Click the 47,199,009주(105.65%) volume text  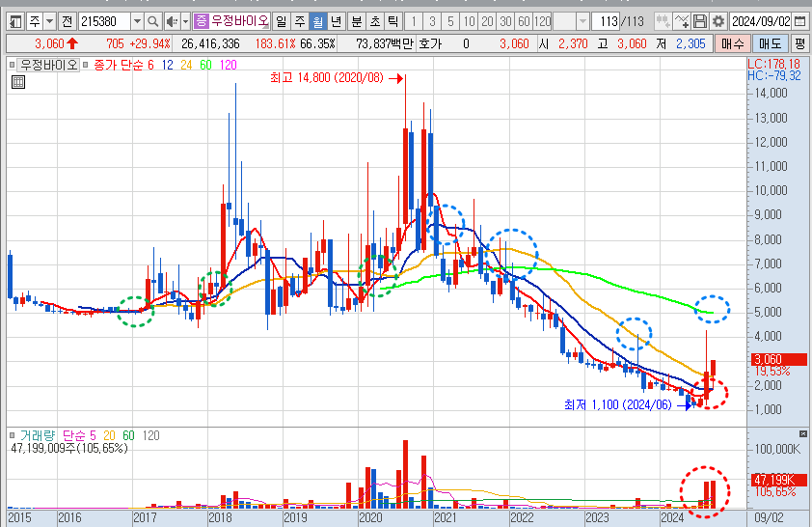(x=69, y=448)
